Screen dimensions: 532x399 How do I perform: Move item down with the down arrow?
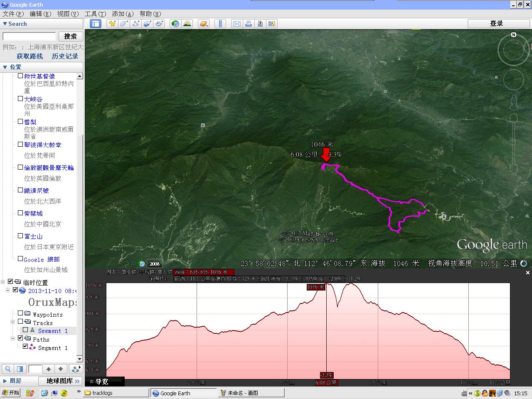(61, 369)
